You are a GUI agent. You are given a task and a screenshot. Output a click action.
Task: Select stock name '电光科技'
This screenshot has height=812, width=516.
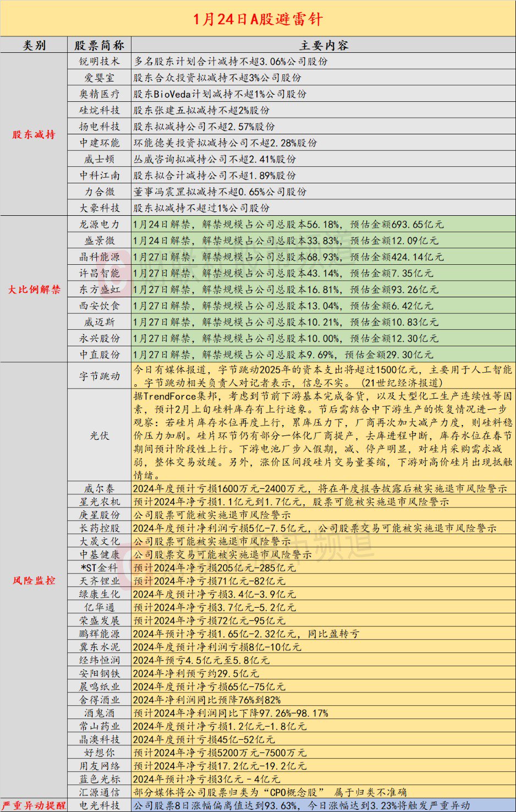pos(100,805)
